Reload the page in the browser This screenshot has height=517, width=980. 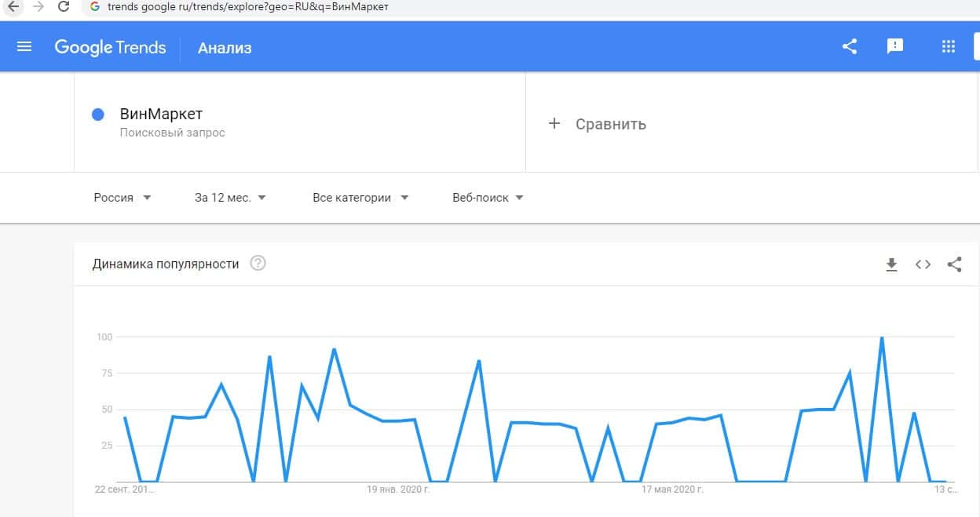64,7
